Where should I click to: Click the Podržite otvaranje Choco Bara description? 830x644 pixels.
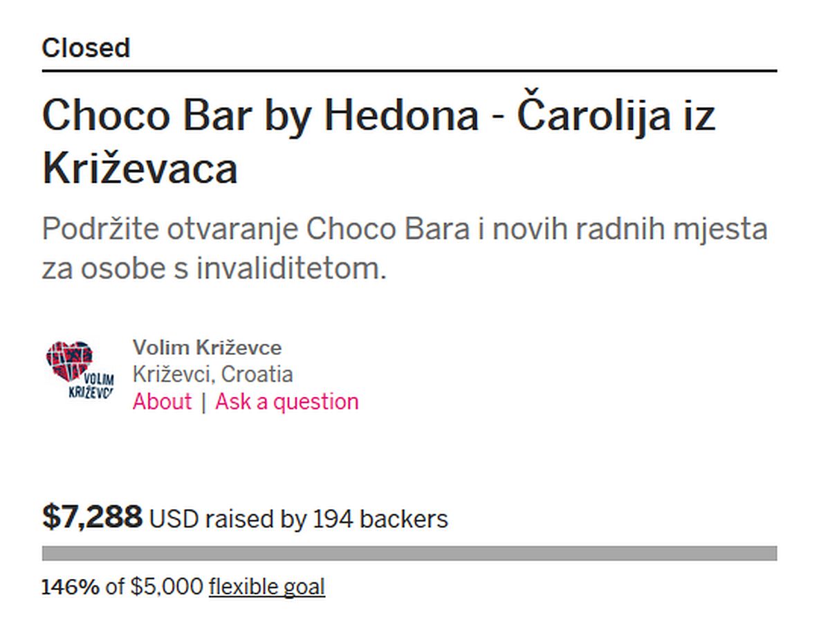(405, 229)
